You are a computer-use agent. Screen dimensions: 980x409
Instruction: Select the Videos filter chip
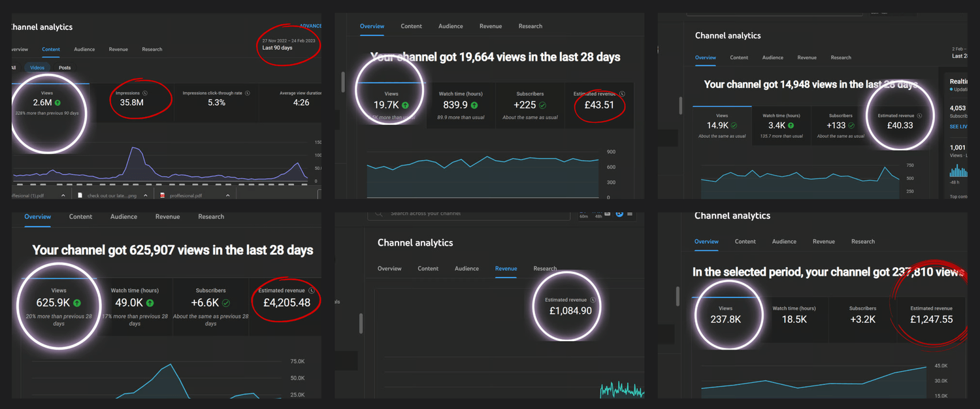(37, 68)
